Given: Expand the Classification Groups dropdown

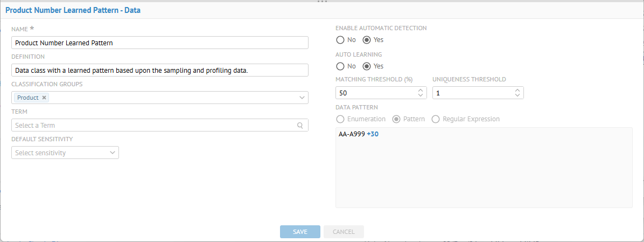Looking at the screenshot, I should tap(302, 98).
